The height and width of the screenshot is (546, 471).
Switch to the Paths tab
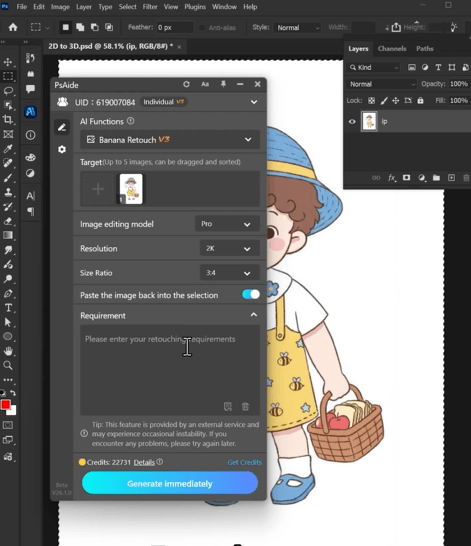point(425,49)
